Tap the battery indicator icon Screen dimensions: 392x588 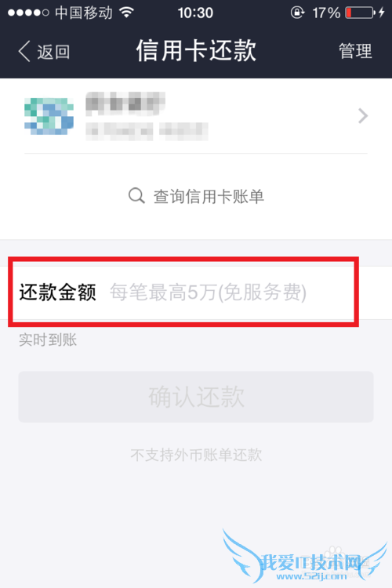coord(360,13)
